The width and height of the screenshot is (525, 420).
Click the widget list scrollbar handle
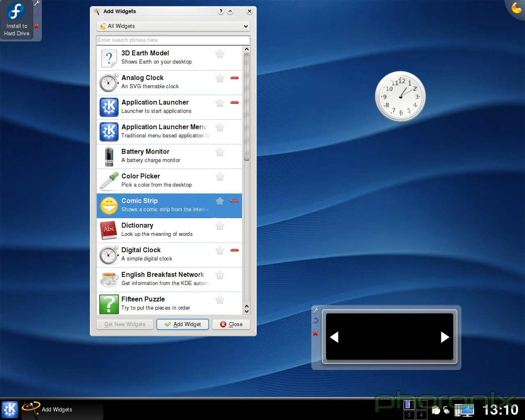tap(247, 107)
